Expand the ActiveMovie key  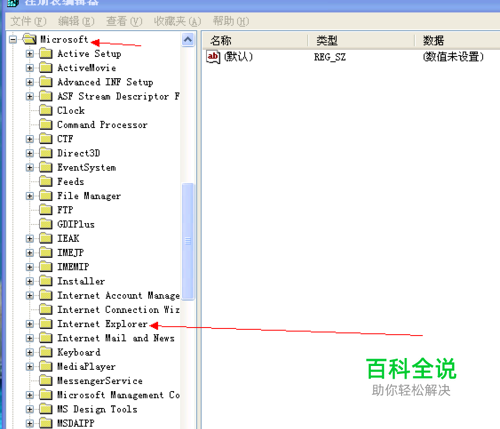click(30, 68)
